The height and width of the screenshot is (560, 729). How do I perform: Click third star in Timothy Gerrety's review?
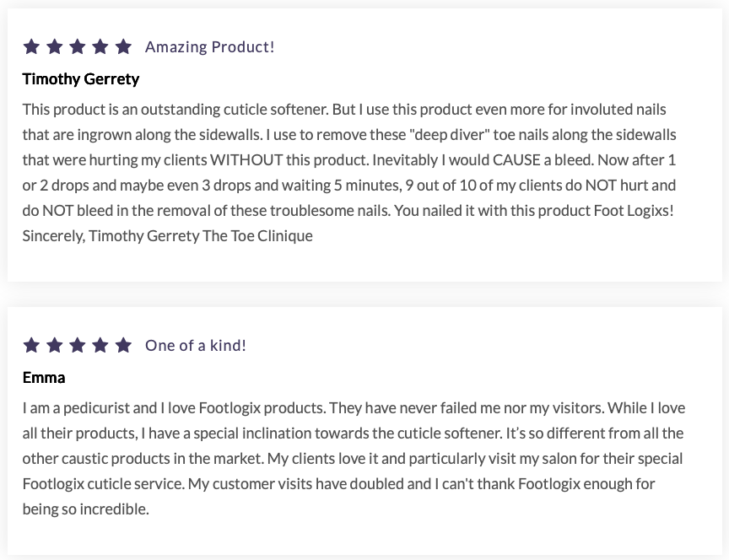pos(77,46)
